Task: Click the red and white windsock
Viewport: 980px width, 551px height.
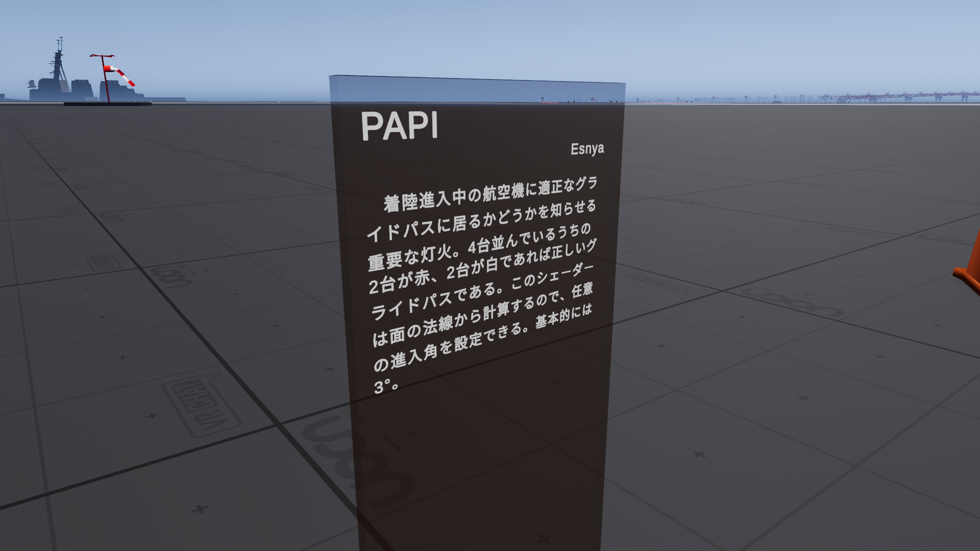Action: click(x=118, y=75)
